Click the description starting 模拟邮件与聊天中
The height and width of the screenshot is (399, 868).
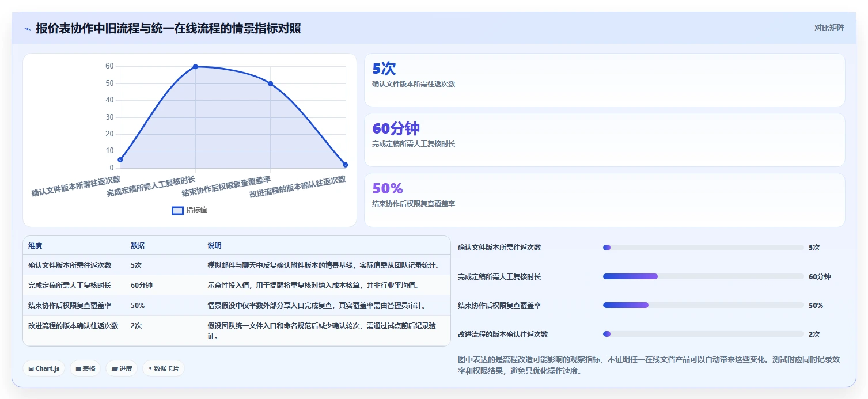click(324, 265)
